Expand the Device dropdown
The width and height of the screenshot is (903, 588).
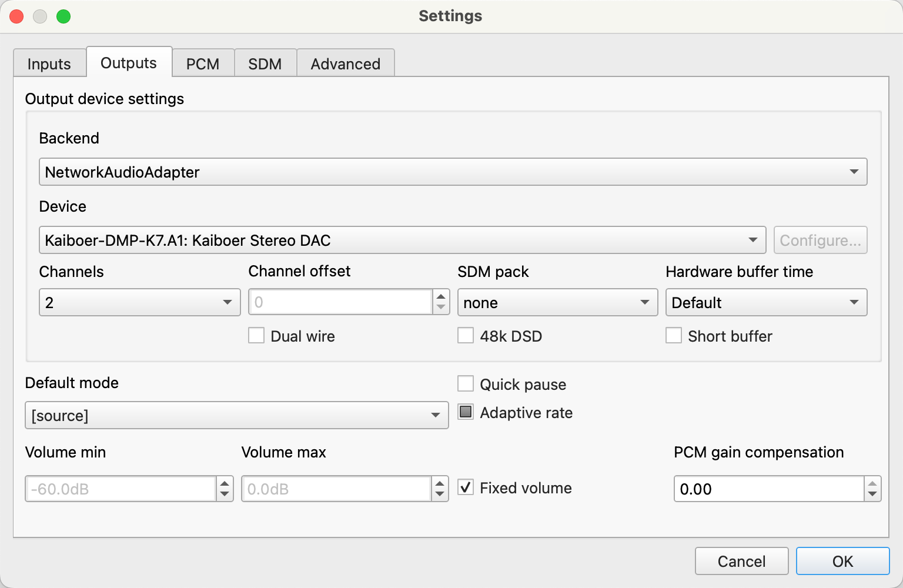tap(403, 240)
